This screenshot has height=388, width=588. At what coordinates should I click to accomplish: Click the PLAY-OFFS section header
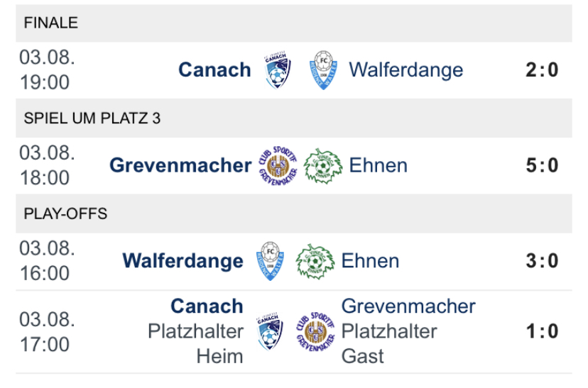[x=65, y=214]
